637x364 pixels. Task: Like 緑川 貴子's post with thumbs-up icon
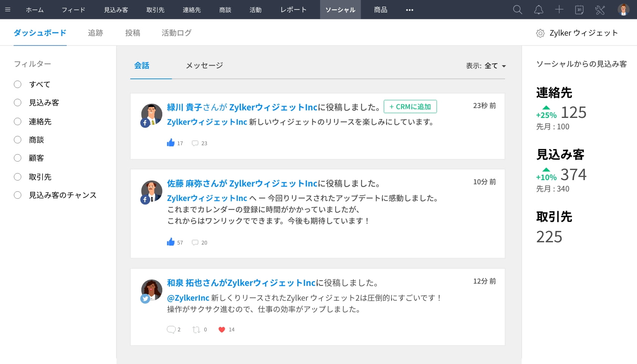tap(171, 143)
